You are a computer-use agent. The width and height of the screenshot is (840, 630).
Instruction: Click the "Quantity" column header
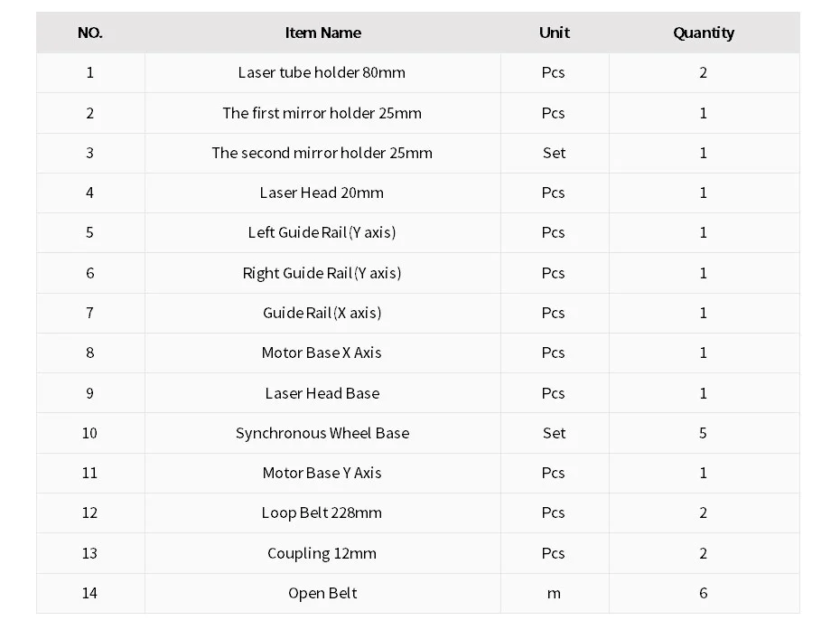[x=703, y=33]
